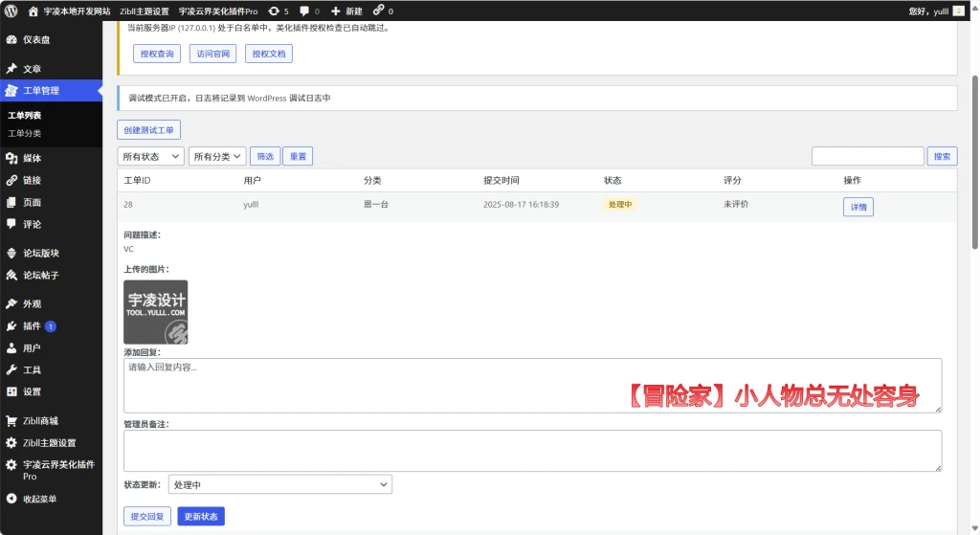
Task: Click the 媒体 media icon
Action: click(x=11, y=158)
